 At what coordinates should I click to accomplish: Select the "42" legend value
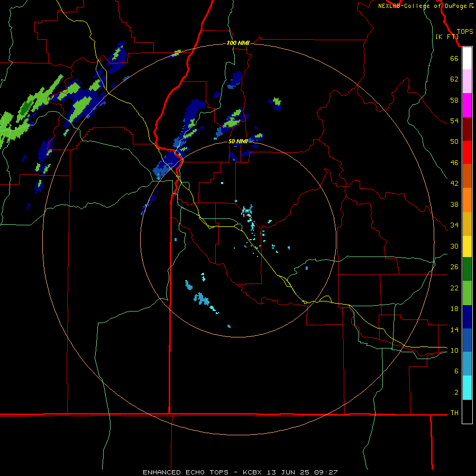click(x=454, y=184)
